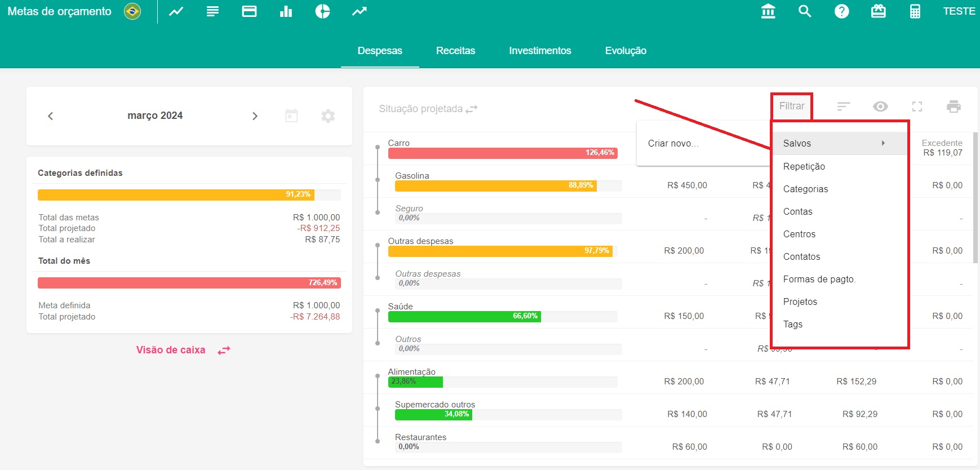980x470 pixels.
Task: Click the print icon
Action: pyautogui.click(x=954, y=107)
